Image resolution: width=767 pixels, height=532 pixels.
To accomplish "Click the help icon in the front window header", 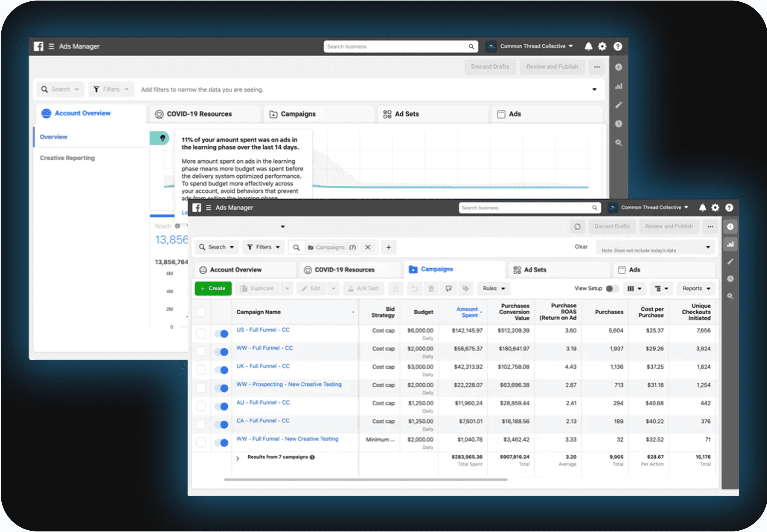I will 729,208.
